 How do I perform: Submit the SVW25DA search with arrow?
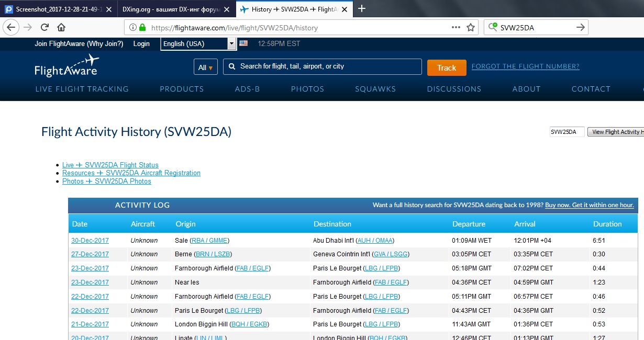[x=580, y=27]
